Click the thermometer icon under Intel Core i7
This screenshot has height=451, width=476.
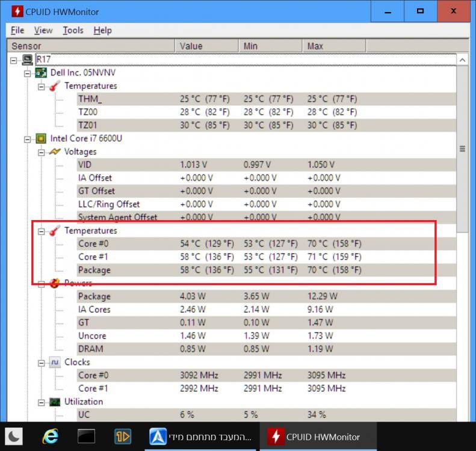(x=55, y=231)
